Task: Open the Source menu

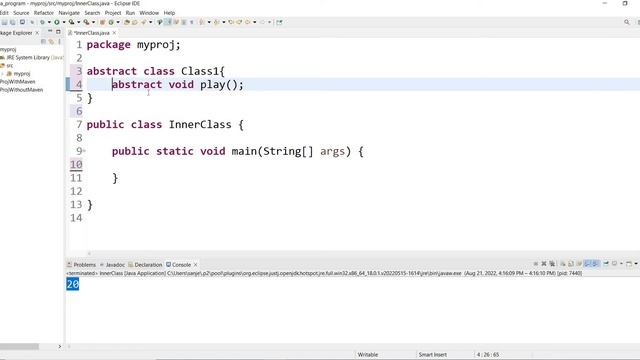Action: pyautogui.click(x=21, y=13)
